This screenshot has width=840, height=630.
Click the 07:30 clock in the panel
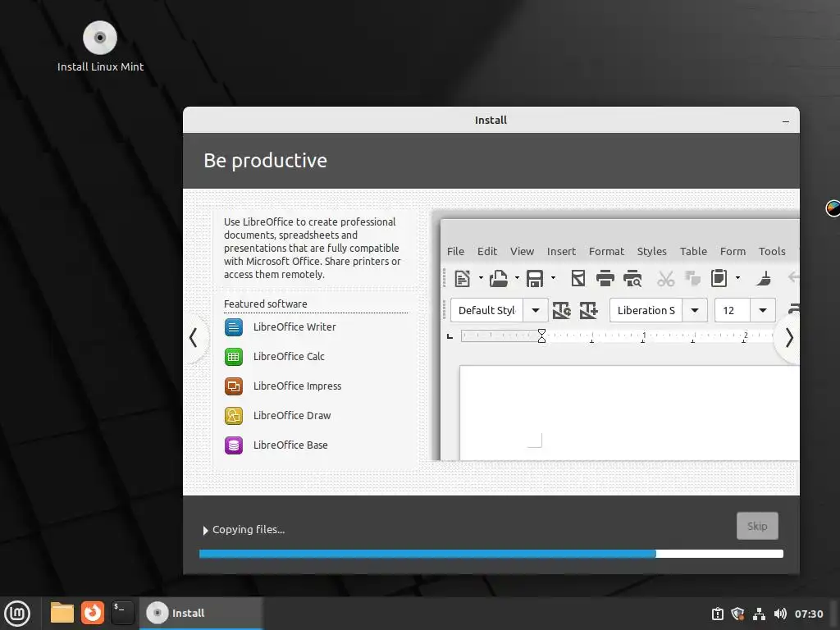(x=808, y=614)
